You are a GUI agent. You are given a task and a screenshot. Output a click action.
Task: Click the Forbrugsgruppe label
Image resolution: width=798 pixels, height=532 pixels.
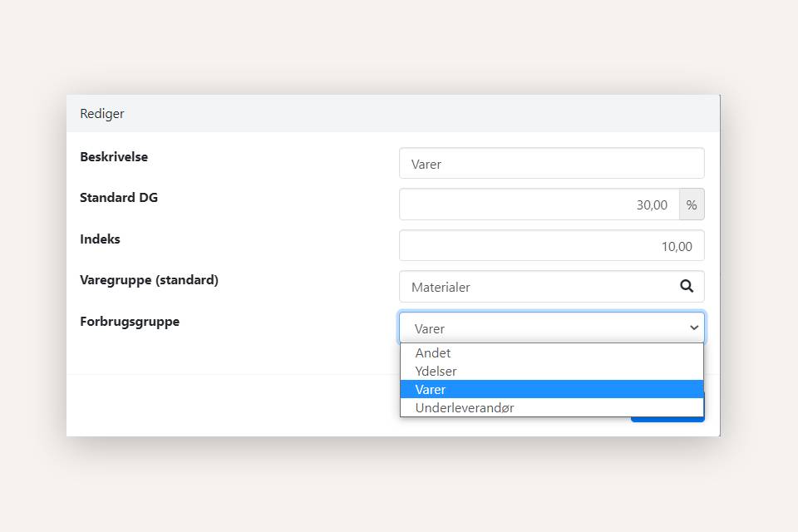130,322
